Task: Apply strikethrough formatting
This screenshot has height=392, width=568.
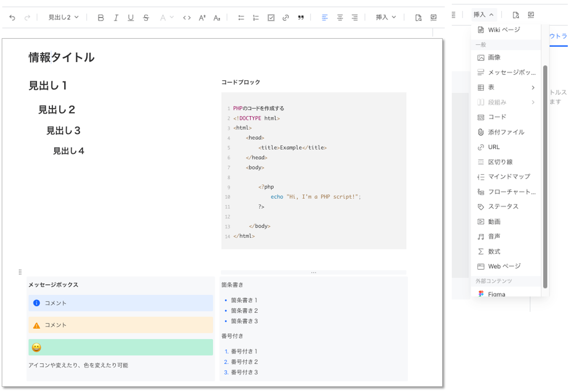Action: 146,18
